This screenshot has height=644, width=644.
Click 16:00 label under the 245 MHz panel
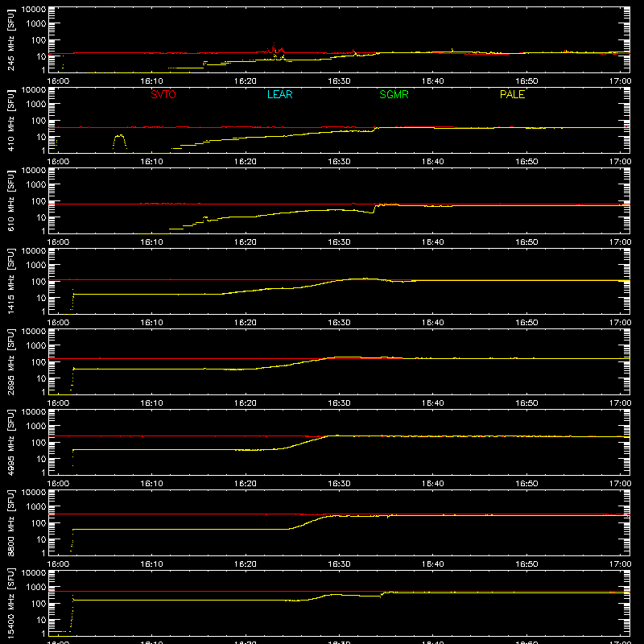(x=58, y=81)
